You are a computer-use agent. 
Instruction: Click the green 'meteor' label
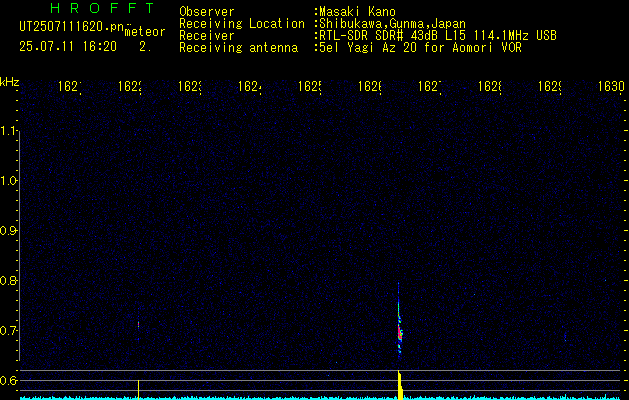[x=145, y=32]
